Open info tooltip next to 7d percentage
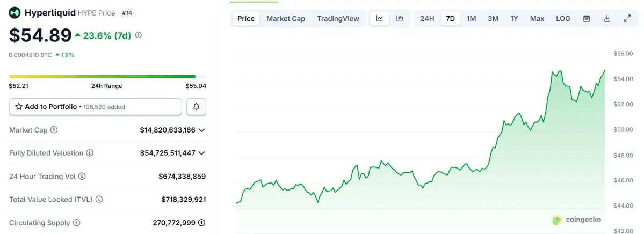This screenshot has height=234, width=644. click(139, 35)
